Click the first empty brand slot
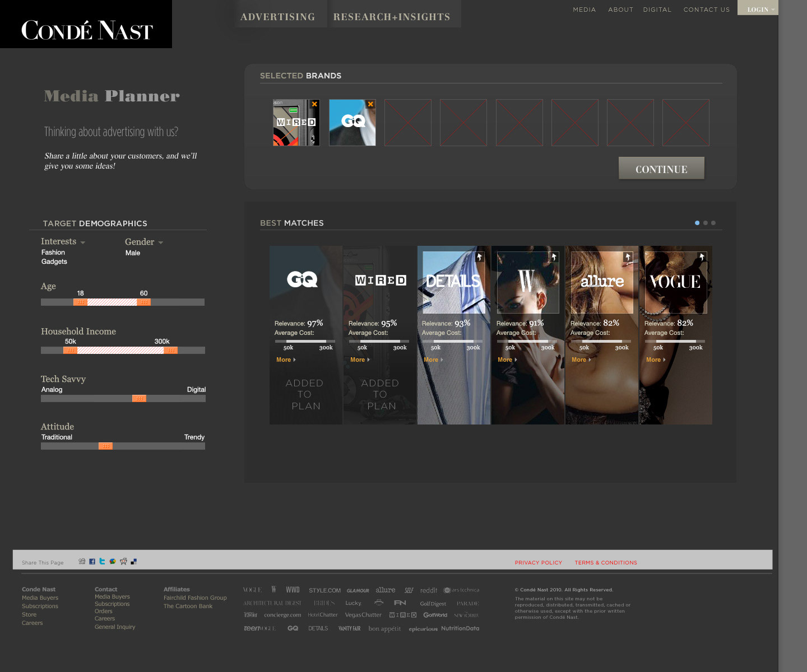Viewport: 807px width, 672px height. coord(408,123)
